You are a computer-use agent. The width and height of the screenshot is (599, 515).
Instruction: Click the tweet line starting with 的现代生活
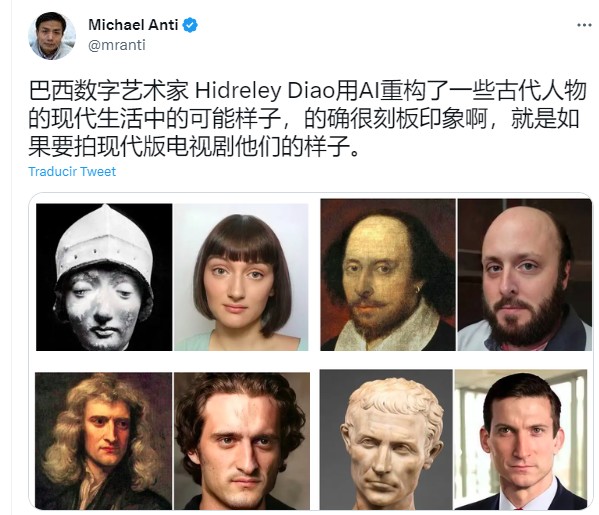[x=304, y=119]
